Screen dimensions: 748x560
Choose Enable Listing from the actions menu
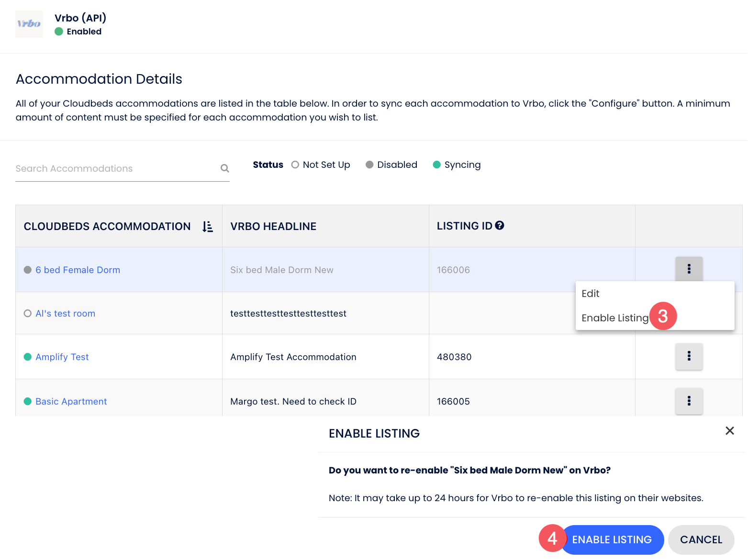614,318
